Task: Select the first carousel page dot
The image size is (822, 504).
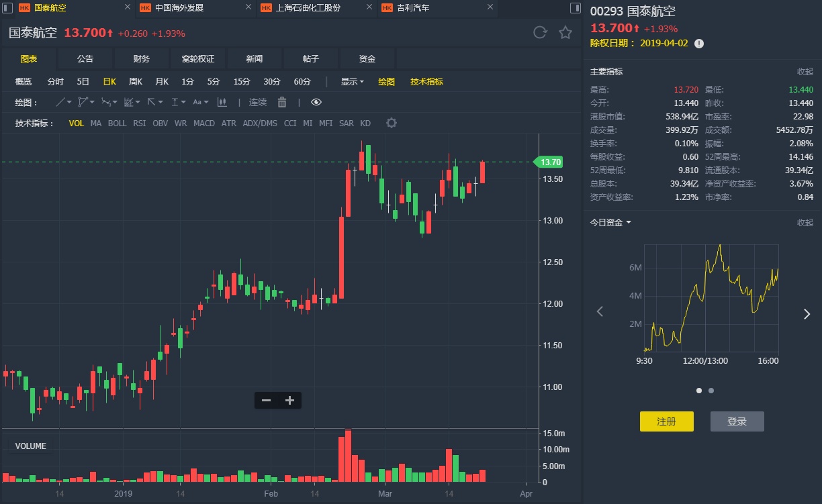Action: 699,390
